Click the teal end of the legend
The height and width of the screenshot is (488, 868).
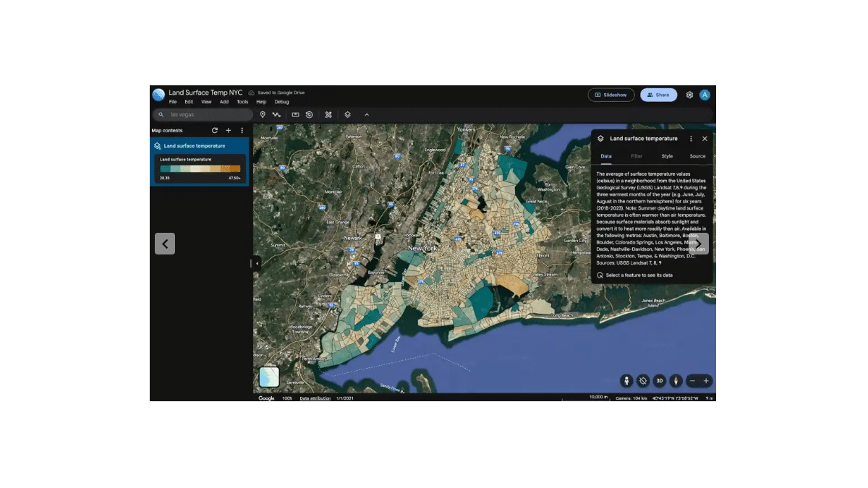coord(166,168)
